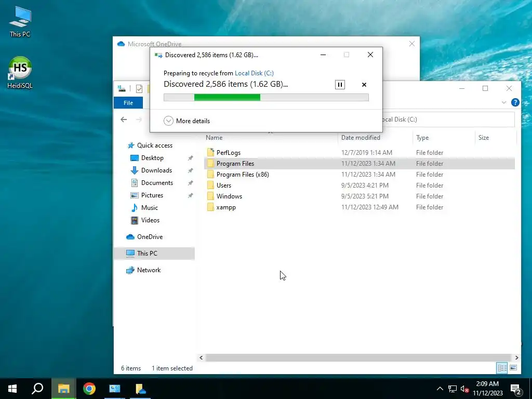
Task: Open Network in navigation pane
Action: click(149, 270)
